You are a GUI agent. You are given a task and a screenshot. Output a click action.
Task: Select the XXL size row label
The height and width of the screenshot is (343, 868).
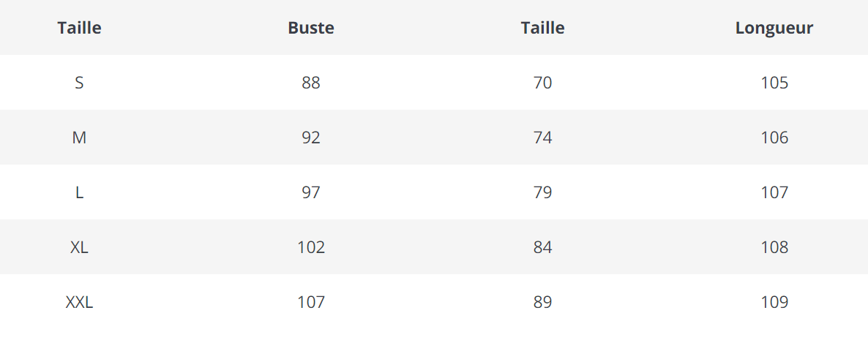tap(79, 302)
